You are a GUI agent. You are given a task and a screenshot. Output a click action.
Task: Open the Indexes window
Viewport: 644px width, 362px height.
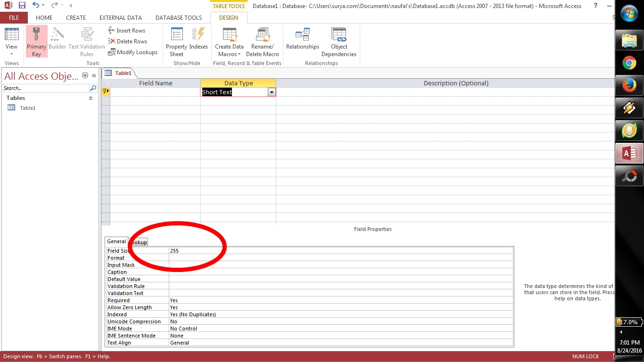pyautogui.click(x=198, y=39)
